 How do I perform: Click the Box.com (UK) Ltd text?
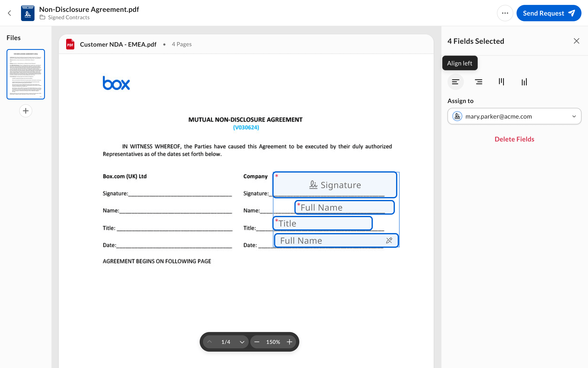coord(125,176)
